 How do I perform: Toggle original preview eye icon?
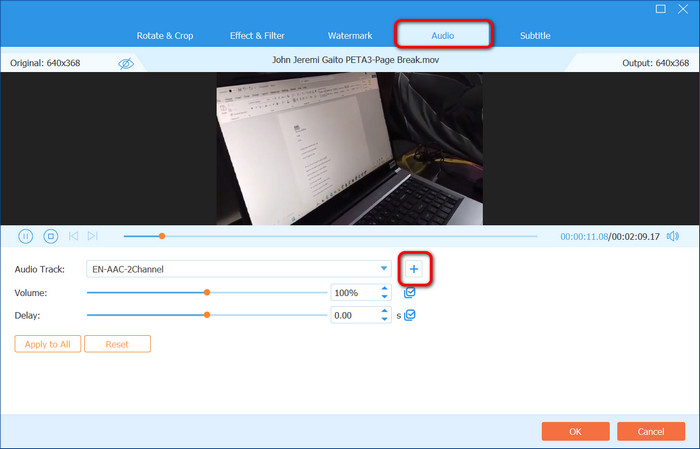126,63
